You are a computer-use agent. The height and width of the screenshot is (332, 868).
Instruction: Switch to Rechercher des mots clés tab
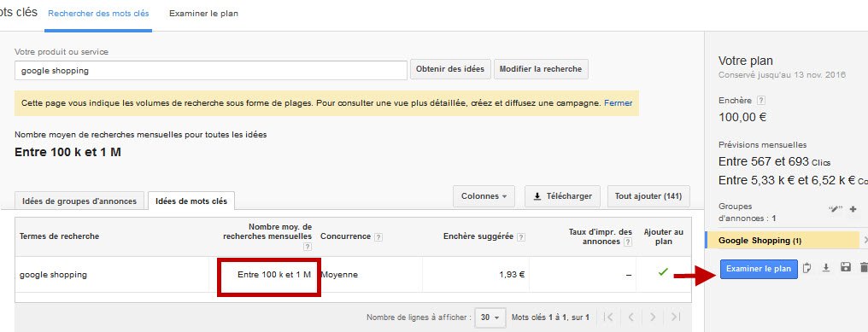98,14
